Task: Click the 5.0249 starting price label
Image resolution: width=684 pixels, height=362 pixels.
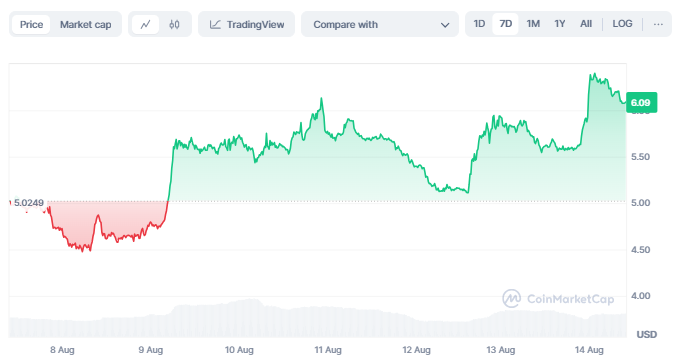Action: tap(29, 203)
